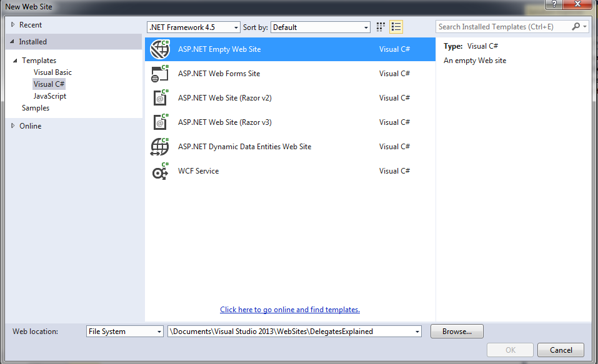The image size is (598, 364).
Task: Collapse the Templates tree node
Action: tap(15, 61)
